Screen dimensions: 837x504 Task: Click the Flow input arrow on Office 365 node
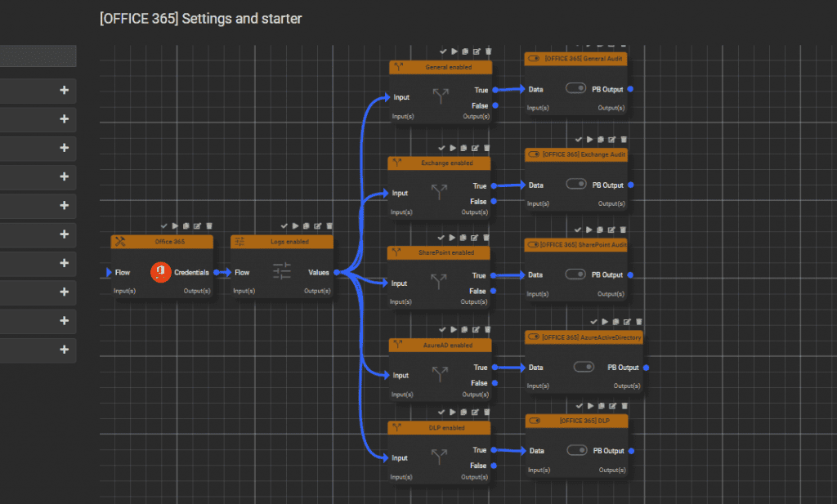coord(109,273)
